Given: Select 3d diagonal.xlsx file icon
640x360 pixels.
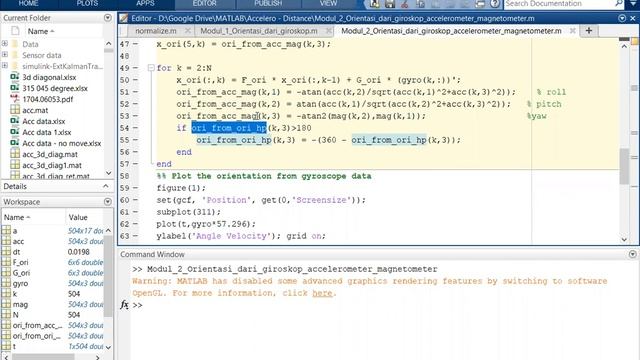Looking at the screenshot, I should (x=15, y=77).
